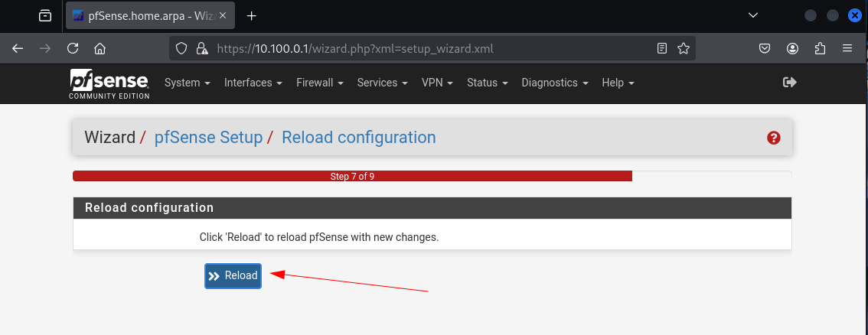The height and width of the screenshot is (335, 868).
Task: Go to the browser home page icon
Action: [100, 49]
